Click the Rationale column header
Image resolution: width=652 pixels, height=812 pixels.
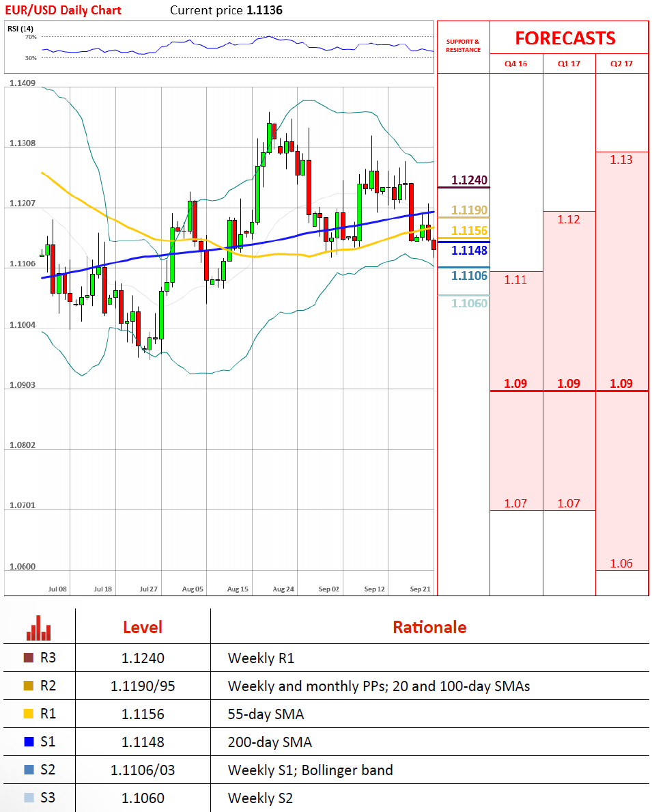pos(429,627)
